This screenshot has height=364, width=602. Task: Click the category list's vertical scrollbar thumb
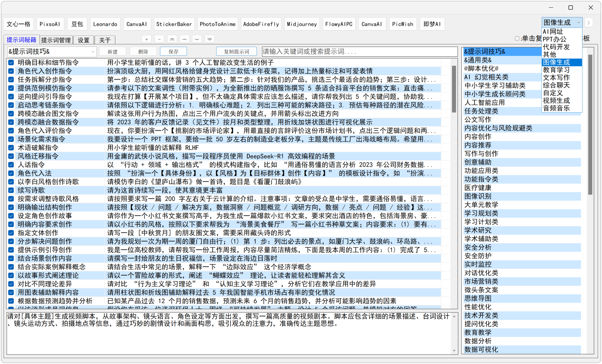[590, 124]
